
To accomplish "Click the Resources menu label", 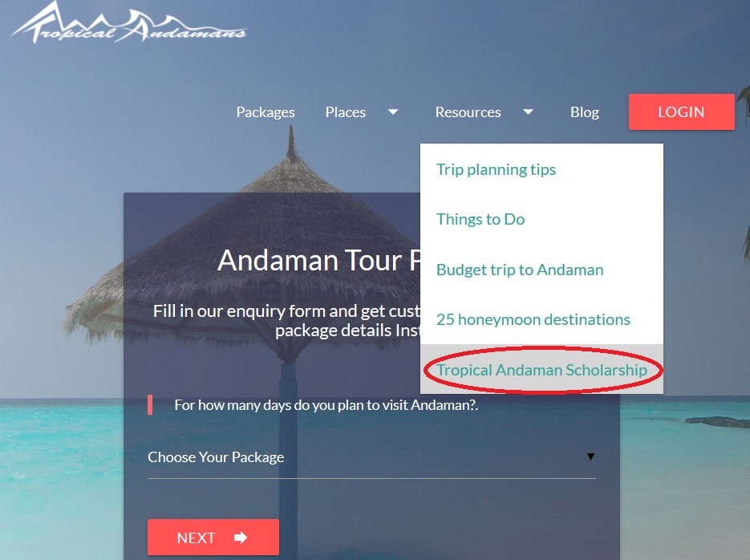I will pyautogui.click(x=468, y=112).
